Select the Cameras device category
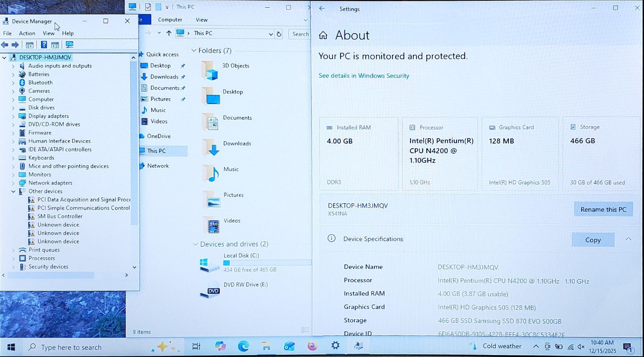The width and height of the screenshot is (644, 357). point(39,91)
